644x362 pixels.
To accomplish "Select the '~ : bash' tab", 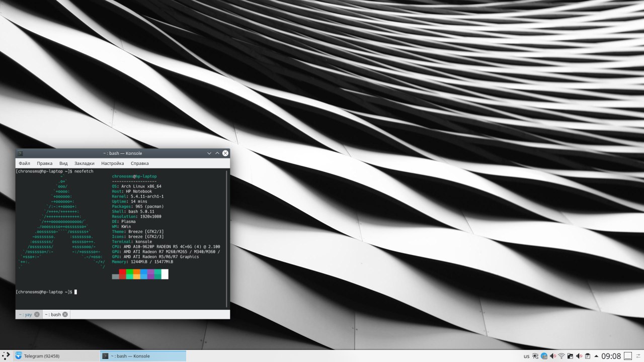I will [55, 314].
